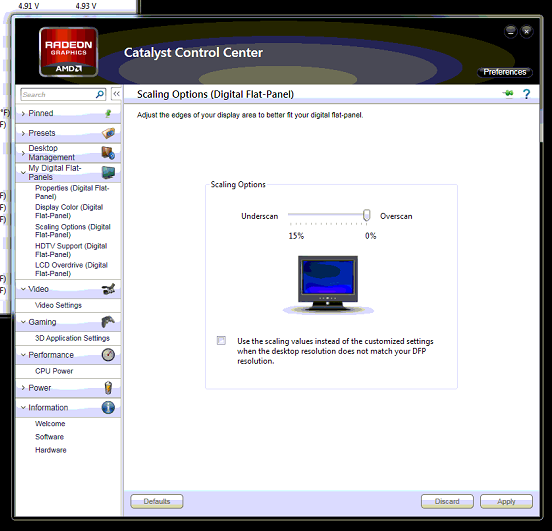
Task: Click the Defaults button
Action: point(157,501)
